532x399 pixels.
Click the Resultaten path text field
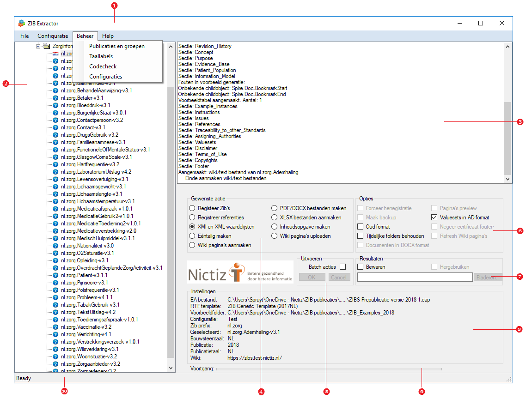pyautogui.click(x=415, y=277)
